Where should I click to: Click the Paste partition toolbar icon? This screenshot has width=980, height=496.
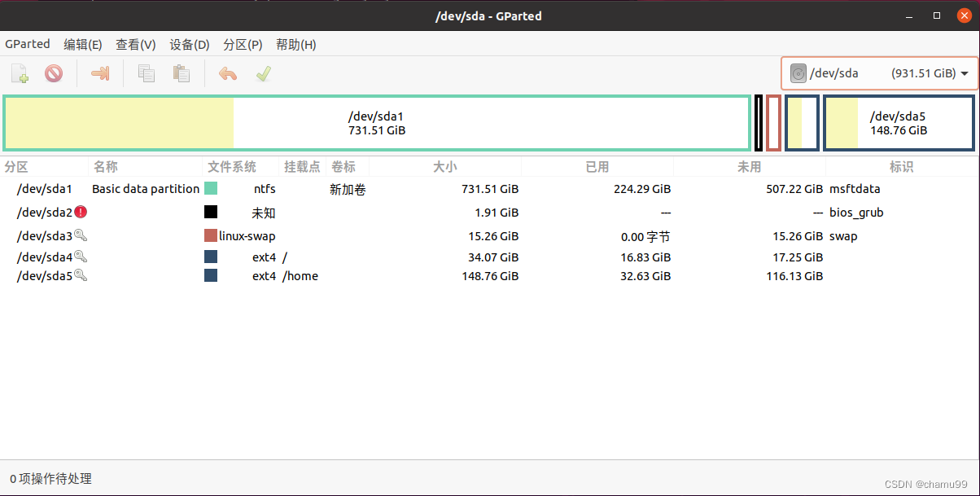point(181,74)
